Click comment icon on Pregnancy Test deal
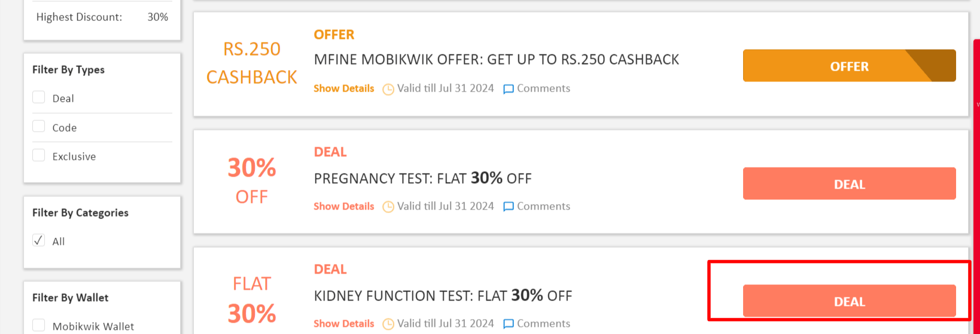 (509, 207)
